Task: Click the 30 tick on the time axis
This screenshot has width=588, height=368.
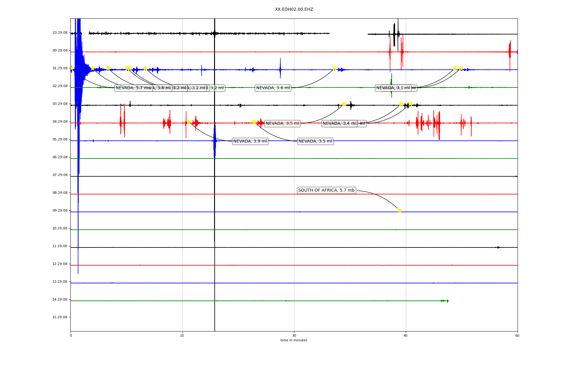Action: [x=294, y=336]
